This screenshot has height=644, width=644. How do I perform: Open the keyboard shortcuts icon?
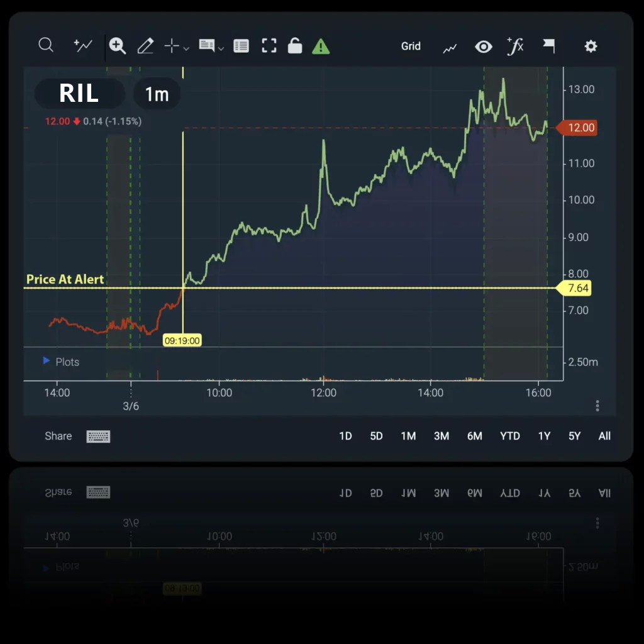(98, 436)
